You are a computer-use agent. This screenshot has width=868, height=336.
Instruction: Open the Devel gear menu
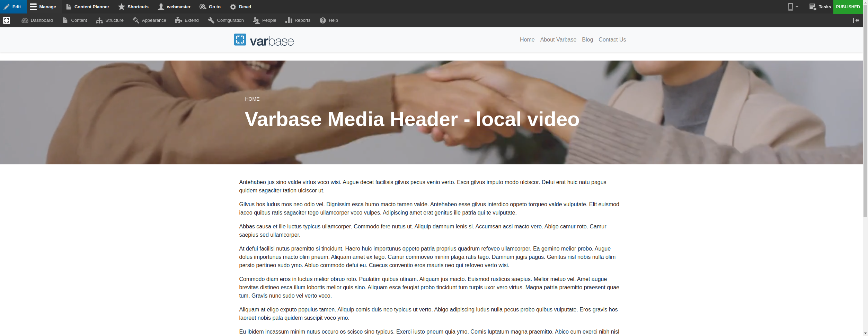[x=241, y=7]
